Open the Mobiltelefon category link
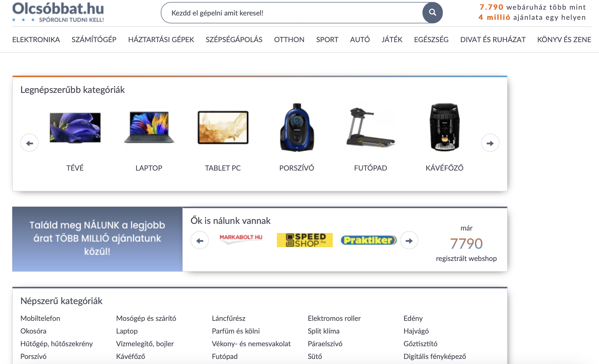This screenshot has width=599, height=364. [x=40, y=318]
